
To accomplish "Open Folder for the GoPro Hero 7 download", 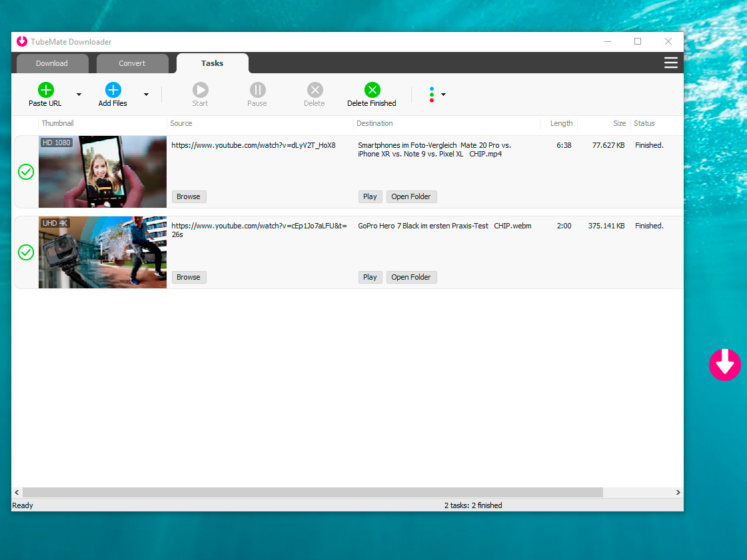I will (411, 276).
